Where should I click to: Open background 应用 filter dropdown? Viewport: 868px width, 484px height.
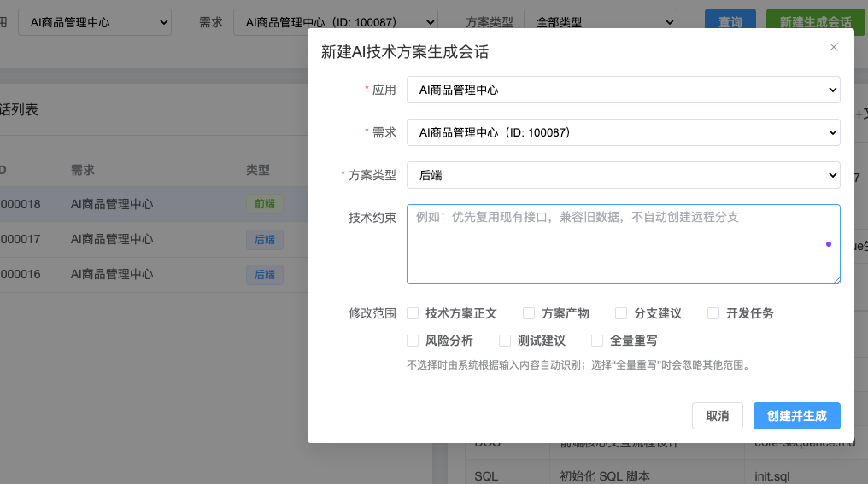[x=95, y=22]
